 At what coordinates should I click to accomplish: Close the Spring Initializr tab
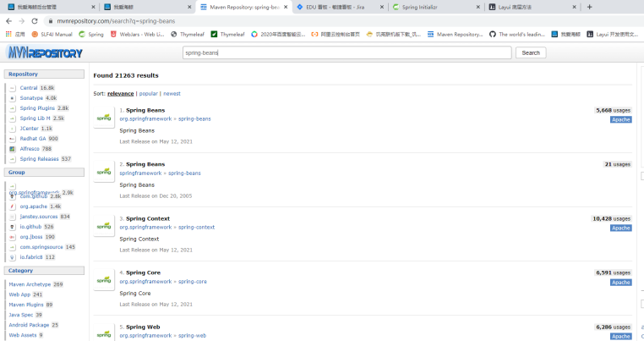tap(478, 7)
